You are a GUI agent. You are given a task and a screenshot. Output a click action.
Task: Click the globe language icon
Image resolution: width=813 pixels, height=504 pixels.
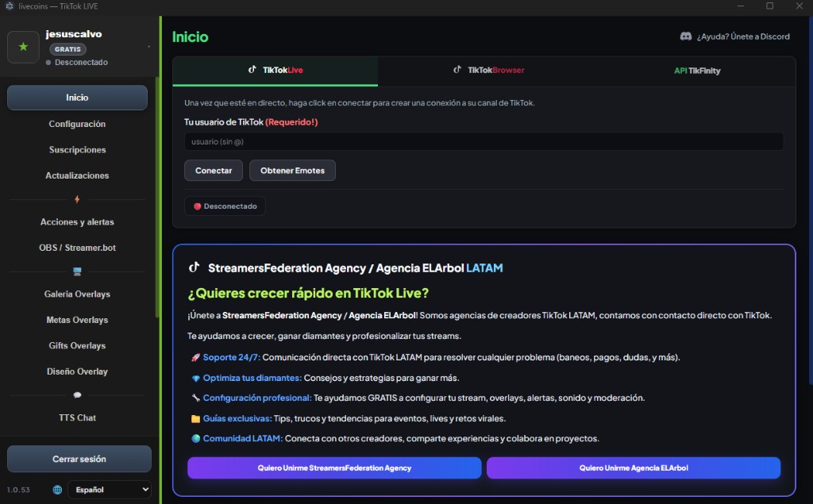[57, 490]
